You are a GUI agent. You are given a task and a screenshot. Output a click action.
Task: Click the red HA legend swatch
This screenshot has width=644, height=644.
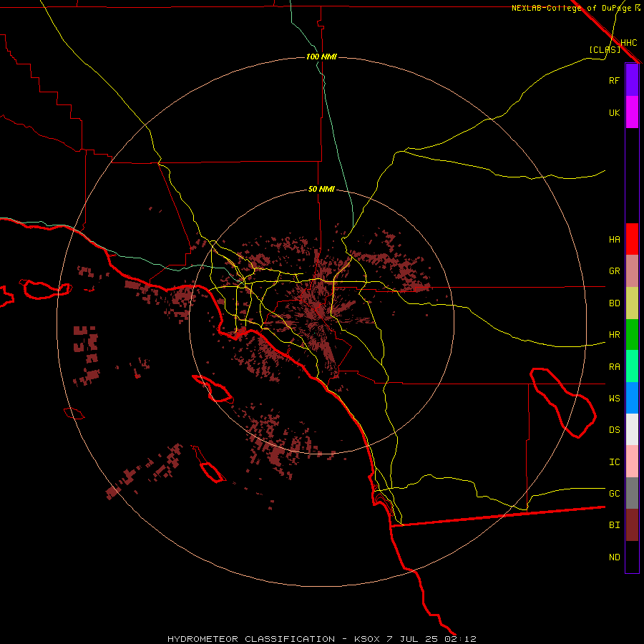point(632,239)
